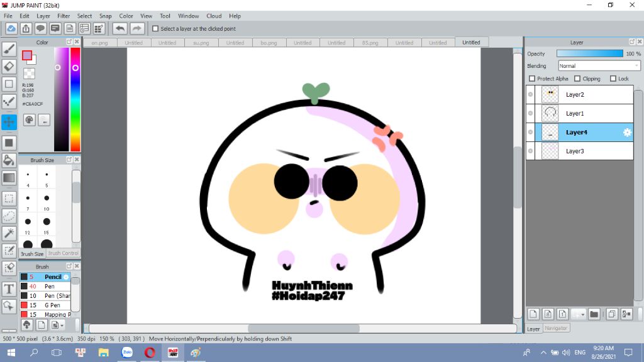Toggle visibility of Layer4
Screen dimensions: 644x362
point(531,132)
